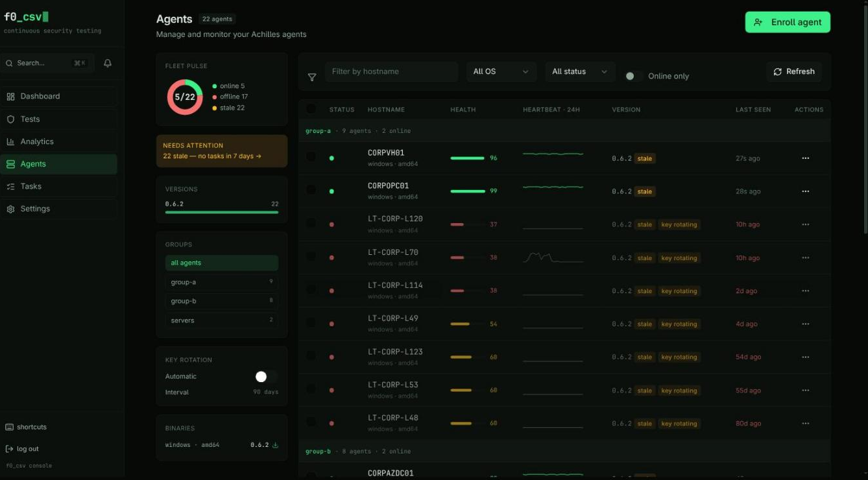Focus the Filter by hostname field
The image size is (868, 480).
coord(392,71)
